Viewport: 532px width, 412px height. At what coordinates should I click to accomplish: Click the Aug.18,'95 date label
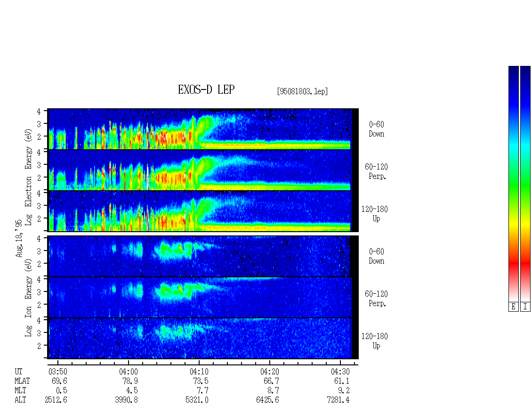tap(19, 238)
